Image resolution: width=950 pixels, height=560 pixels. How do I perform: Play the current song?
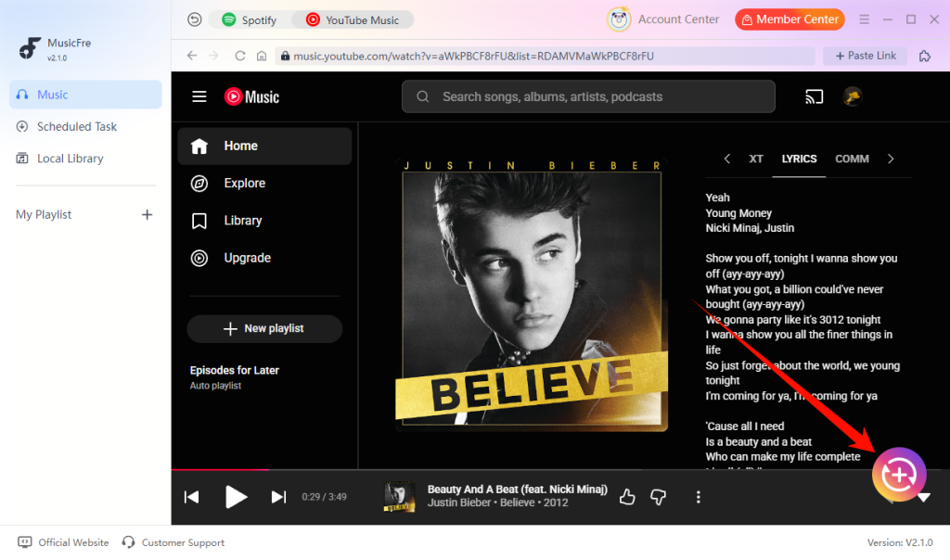[x=236, y=497]
